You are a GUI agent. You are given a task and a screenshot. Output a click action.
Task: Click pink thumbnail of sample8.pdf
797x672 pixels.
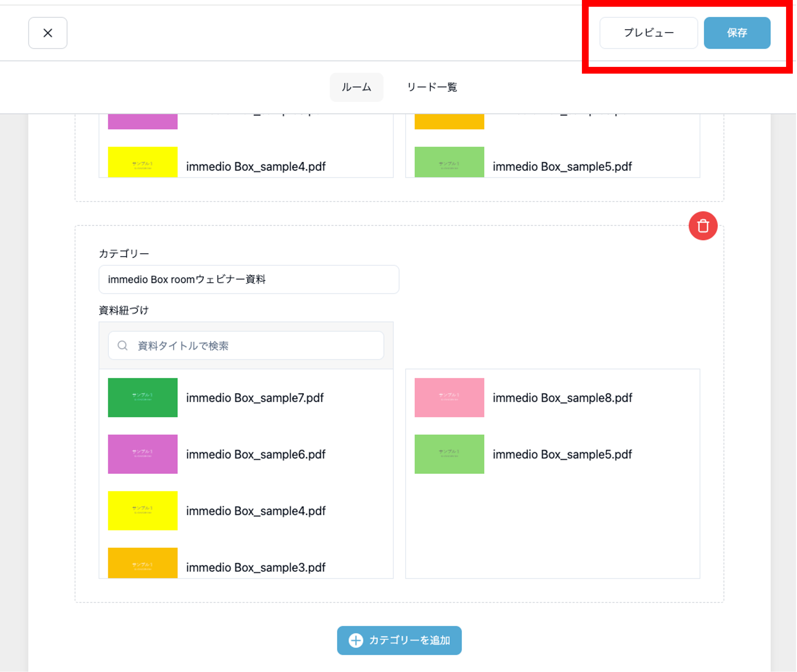pos(449,397)
